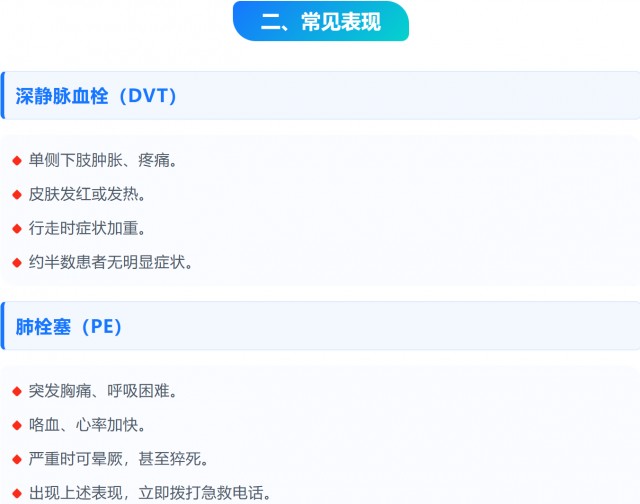This screenshot has height=504, width=640.
Task: Click red diamond bullet beside 皮肤发红或发热
Action: [17, 195]
